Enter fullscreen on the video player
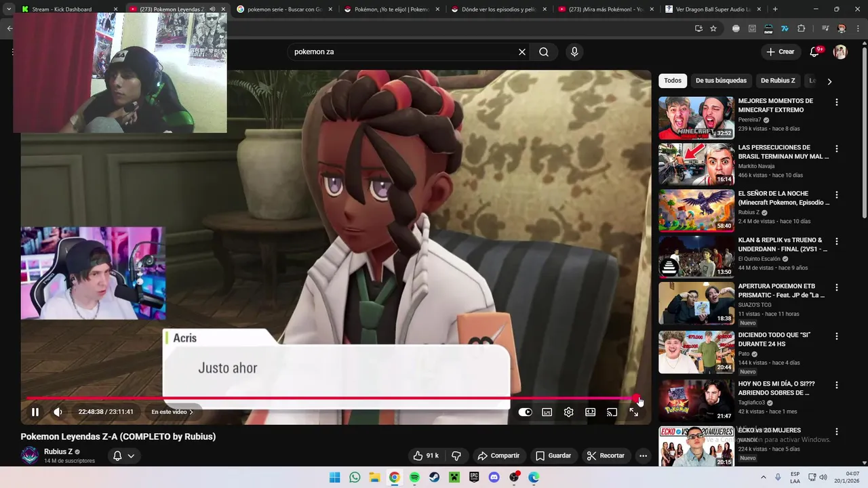This screenshot has height=488, width=868. click(633, 412)
